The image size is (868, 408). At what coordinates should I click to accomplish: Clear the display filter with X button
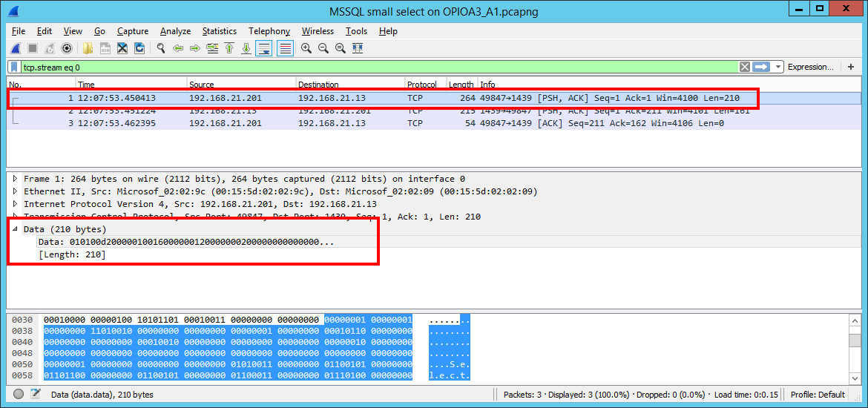(x=745, y=67)
